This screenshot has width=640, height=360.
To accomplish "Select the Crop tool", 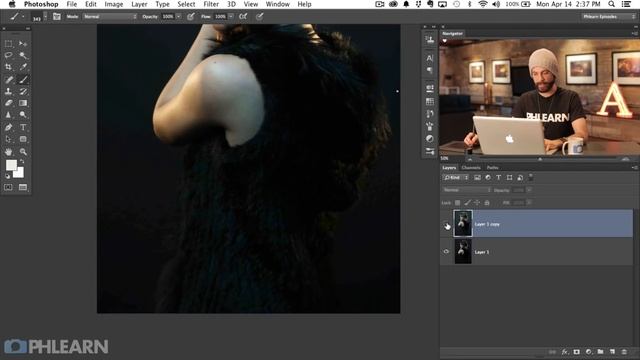I will coord(9,67).
